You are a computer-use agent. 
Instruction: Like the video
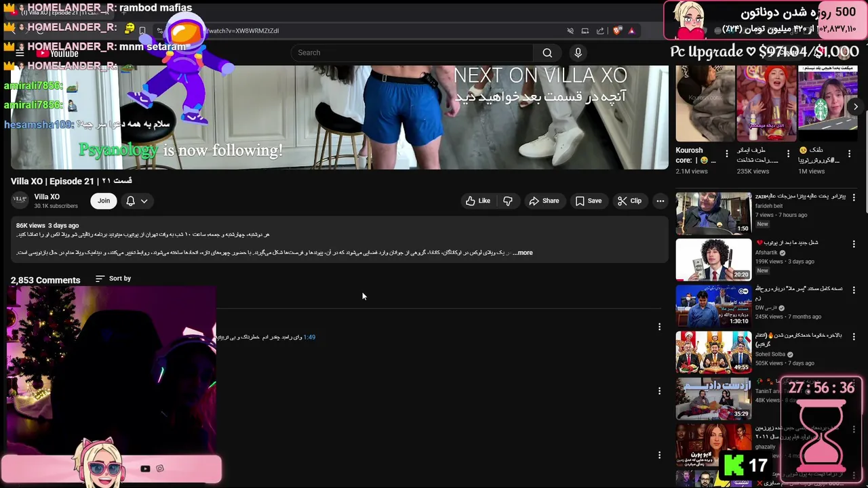pos(477,201)
